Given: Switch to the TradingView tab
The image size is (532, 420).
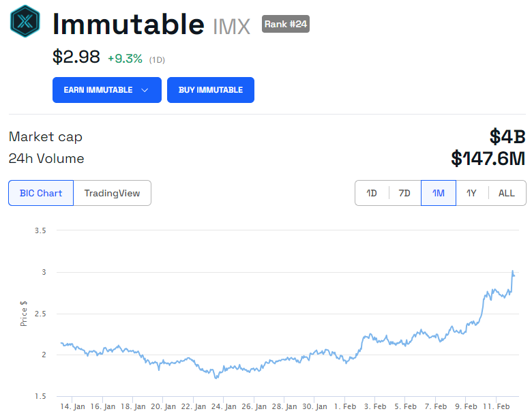Looking at the screenshot, I should click(x=112, y=193).
